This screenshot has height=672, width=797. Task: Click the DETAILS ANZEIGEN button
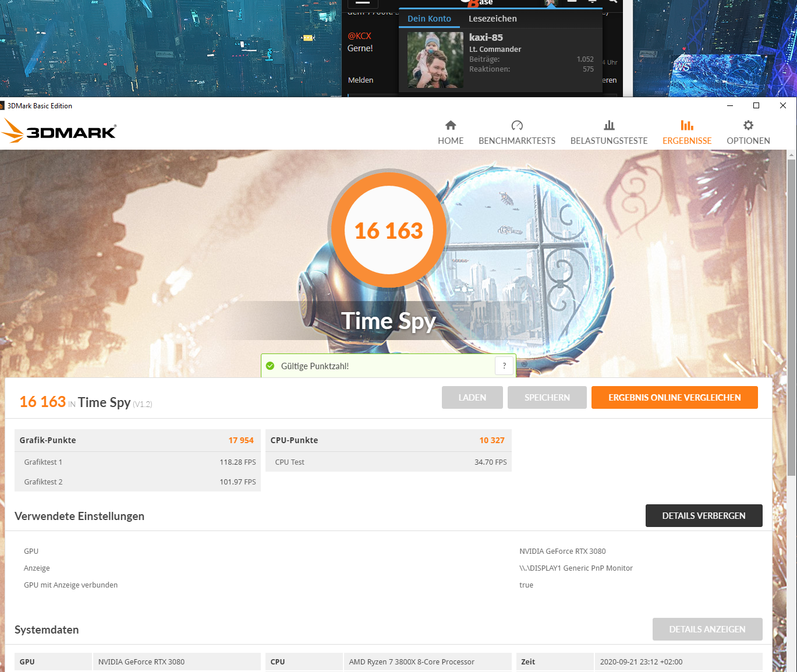point(707,629)
